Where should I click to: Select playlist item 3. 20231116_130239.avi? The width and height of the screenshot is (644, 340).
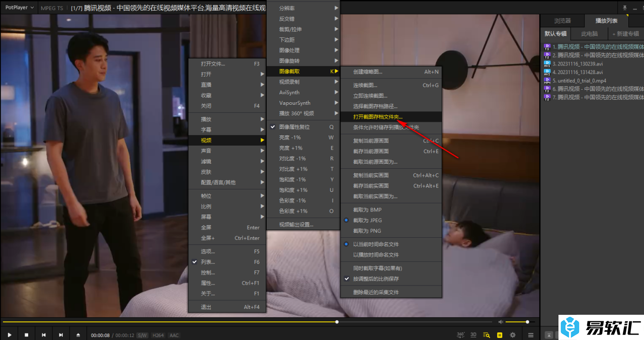coord(593,63)
